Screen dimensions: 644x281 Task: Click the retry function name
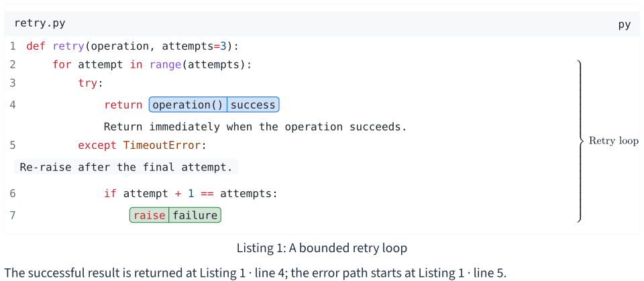pyautogui.click(x=68, y=46)
